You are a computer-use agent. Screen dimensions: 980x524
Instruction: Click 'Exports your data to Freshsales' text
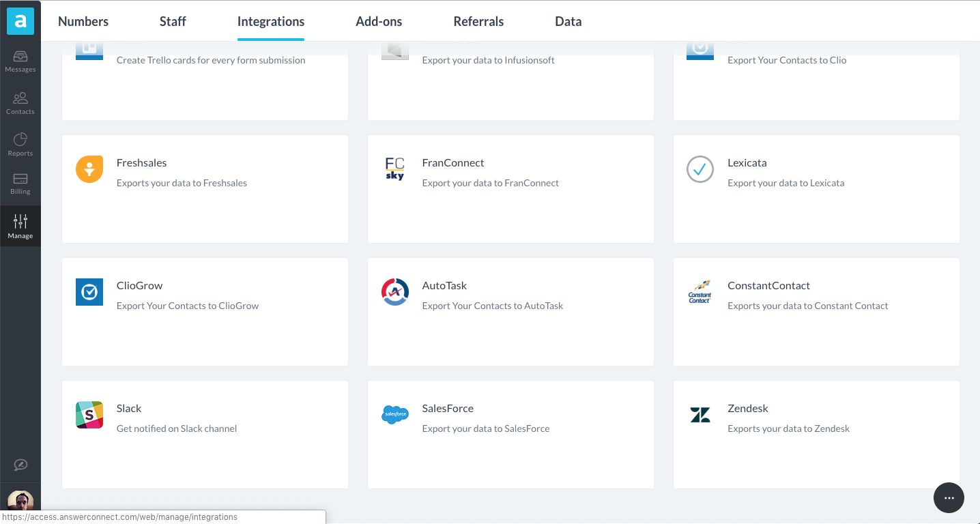pos(182,183)
